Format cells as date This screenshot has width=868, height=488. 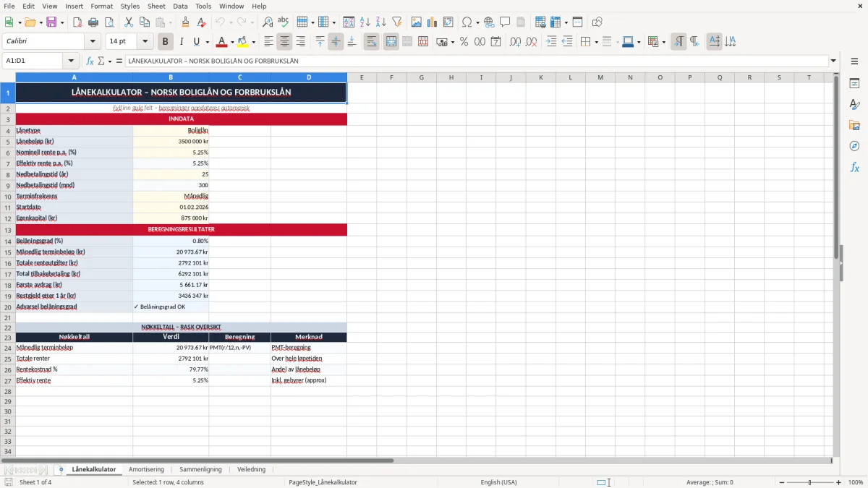495,42
